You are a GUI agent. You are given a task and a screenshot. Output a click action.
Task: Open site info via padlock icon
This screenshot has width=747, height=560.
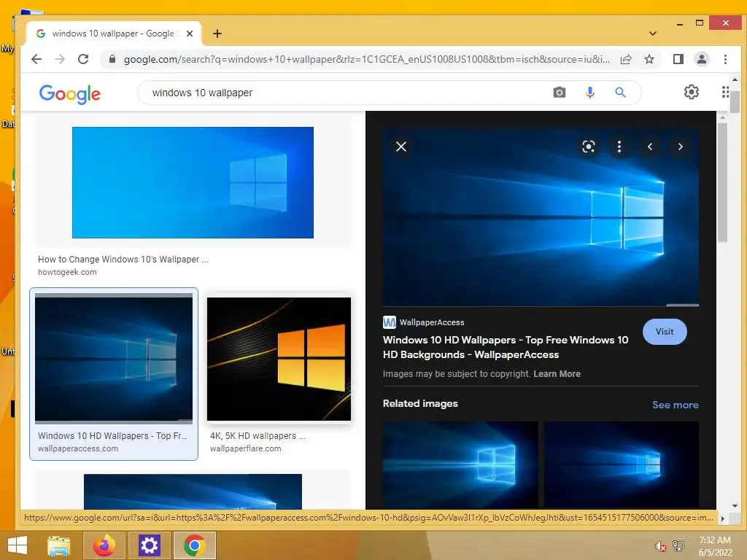[x=112, y=59]
